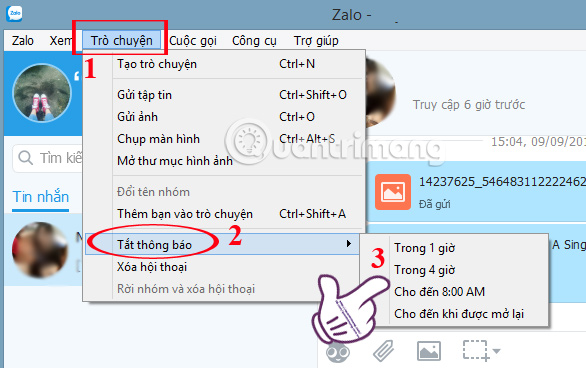586x368 pixels.
Task: Open the Xem menu
Action: point(60,40)
